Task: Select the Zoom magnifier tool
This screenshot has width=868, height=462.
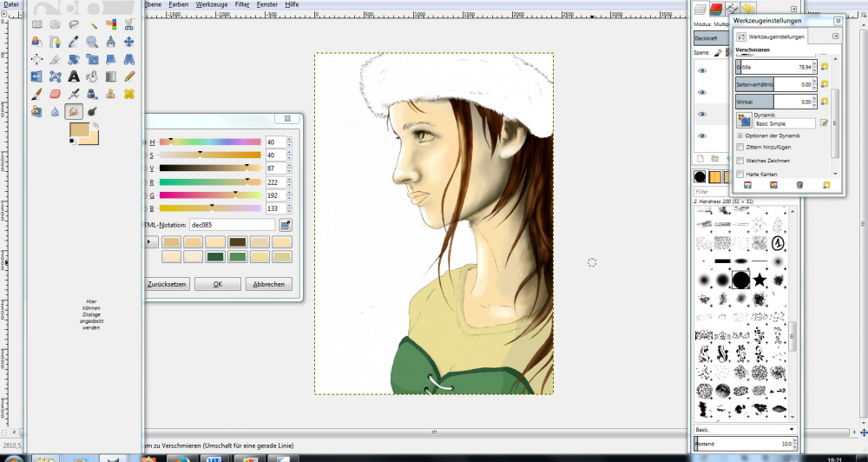Action: [x=93, y=42]
